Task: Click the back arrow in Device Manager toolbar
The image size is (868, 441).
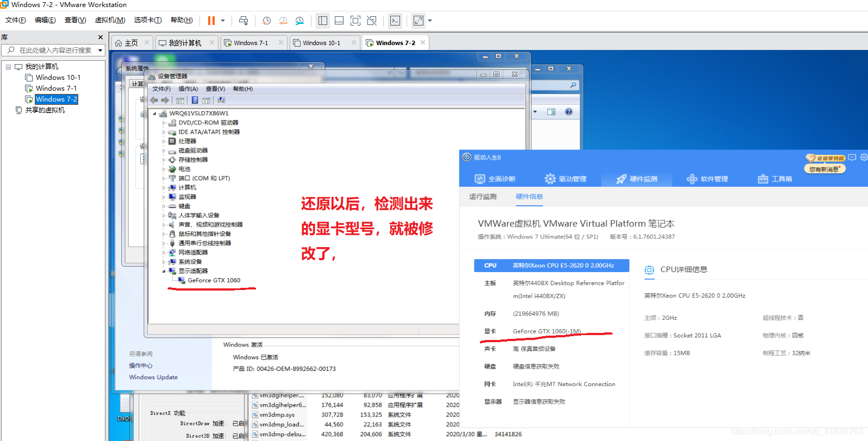Action: pyautogui.click(x=154, y=100)
